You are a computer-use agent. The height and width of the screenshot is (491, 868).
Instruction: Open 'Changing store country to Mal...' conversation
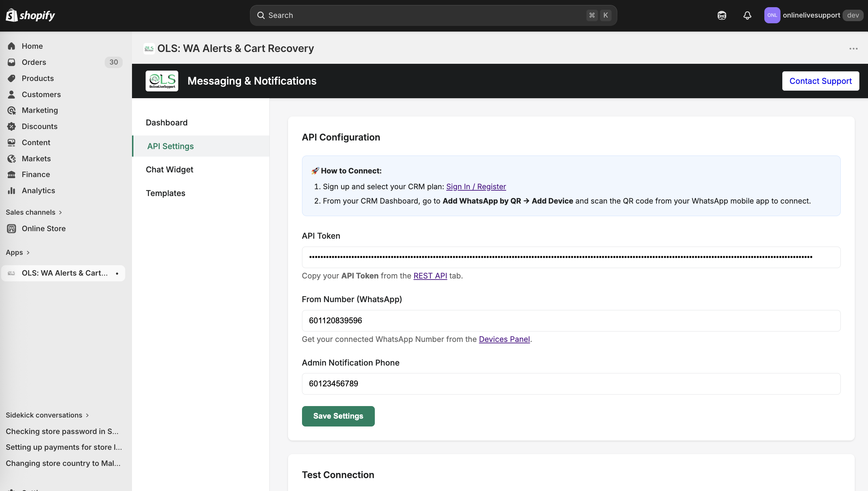[x=63, y=463]
